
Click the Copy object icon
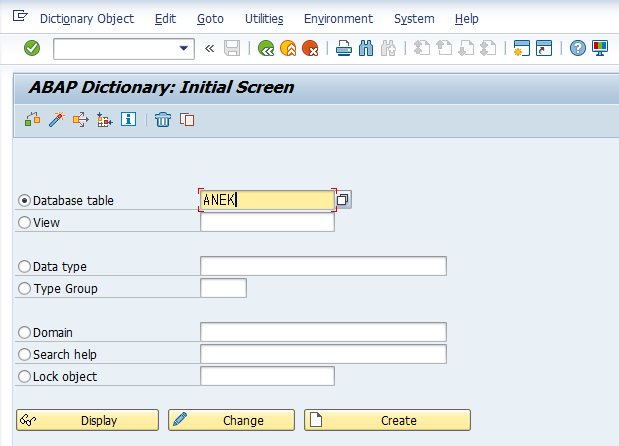coord(187,119)
